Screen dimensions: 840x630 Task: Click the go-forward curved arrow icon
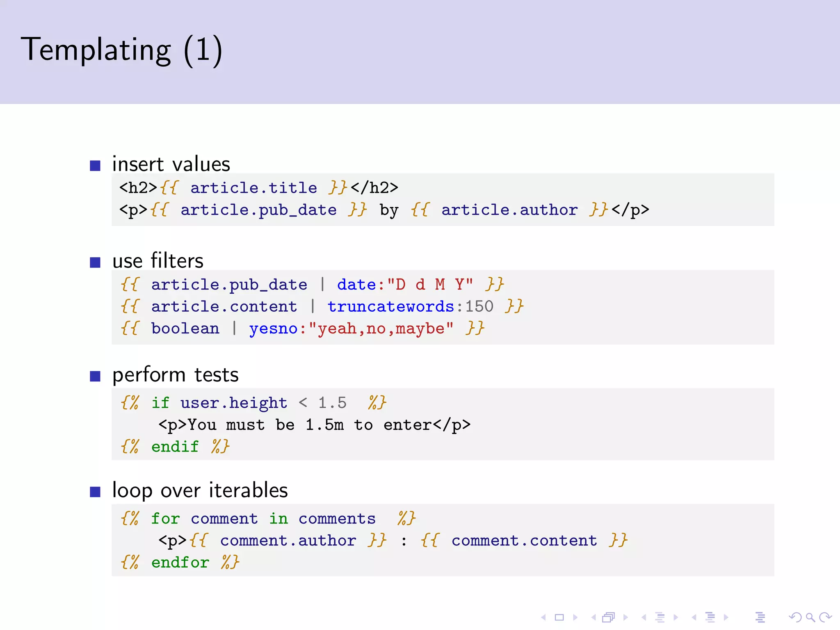(x=825, y=617)
